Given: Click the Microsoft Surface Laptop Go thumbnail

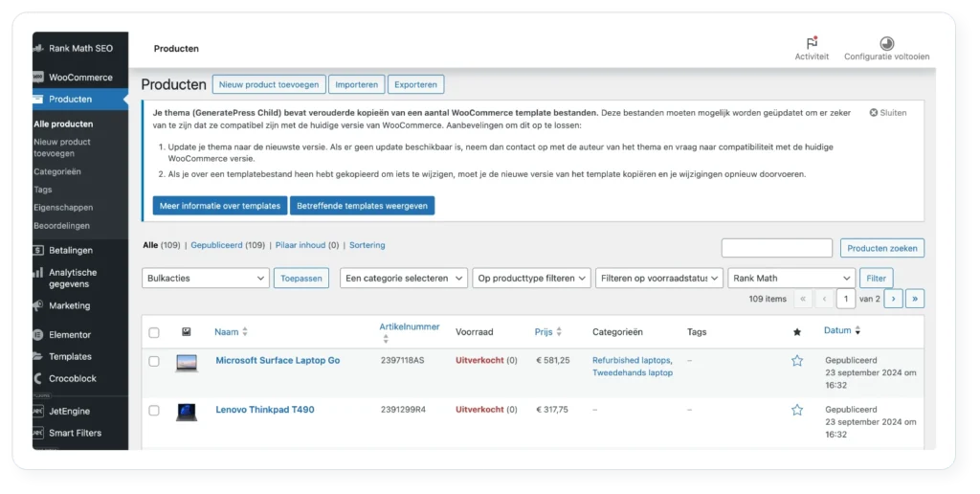Looking at the screenshot, I should tap(187, 363).
